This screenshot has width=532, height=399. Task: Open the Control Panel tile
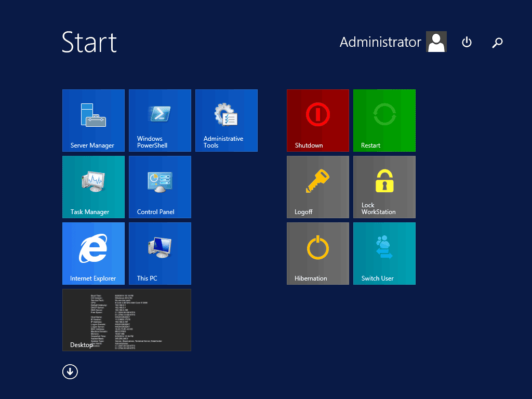pyautogui.click(x=159, y=187)
